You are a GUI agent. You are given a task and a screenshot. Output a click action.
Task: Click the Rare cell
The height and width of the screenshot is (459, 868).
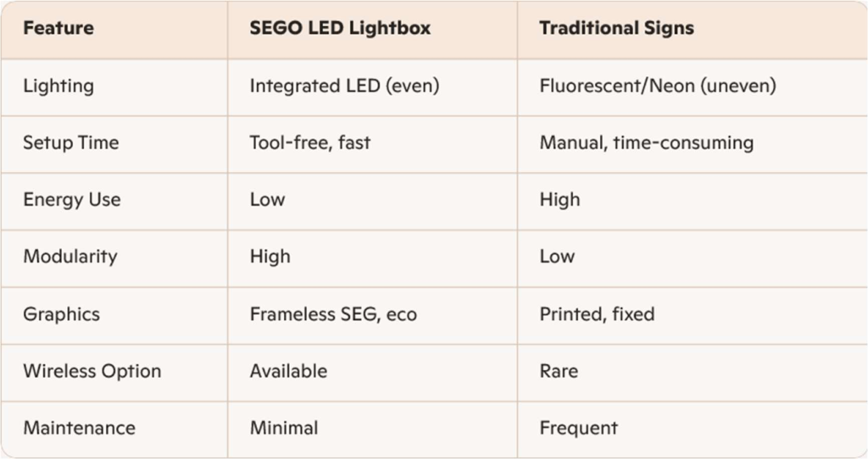559,371
